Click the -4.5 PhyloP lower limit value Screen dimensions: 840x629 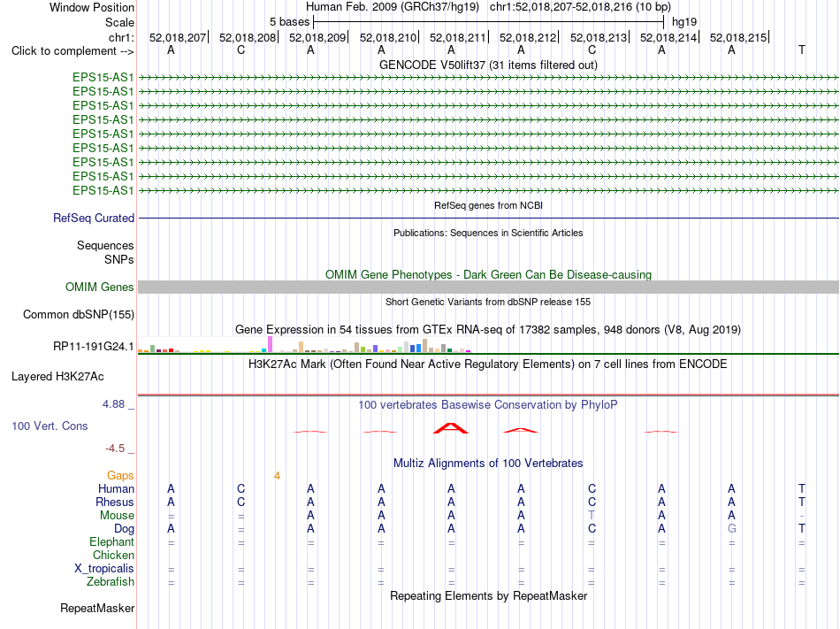tap(115, 449)
